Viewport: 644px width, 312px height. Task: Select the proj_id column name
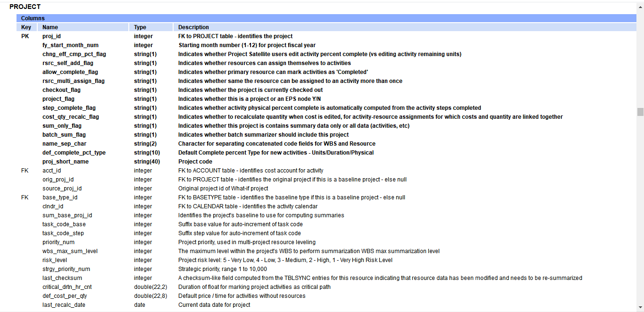pos(51,36)
